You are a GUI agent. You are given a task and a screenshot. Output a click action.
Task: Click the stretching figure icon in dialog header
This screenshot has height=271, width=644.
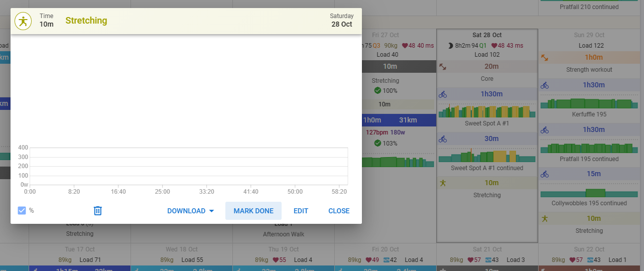[x=23, y=21]
